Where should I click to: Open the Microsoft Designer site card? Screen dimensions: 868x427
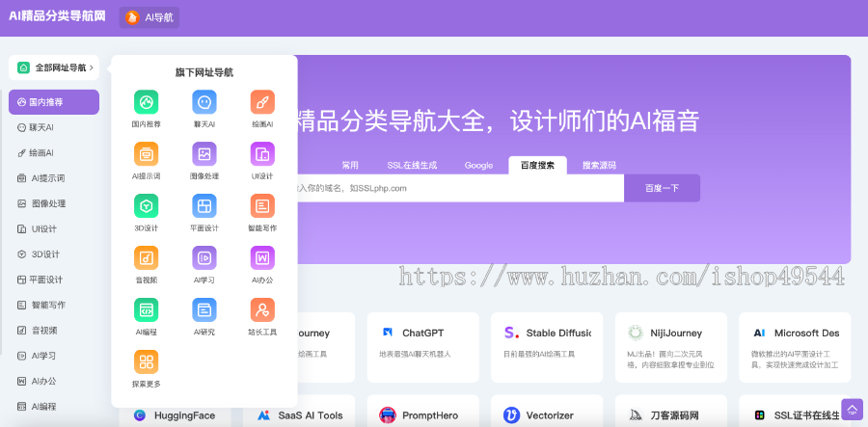click(795, 347)
